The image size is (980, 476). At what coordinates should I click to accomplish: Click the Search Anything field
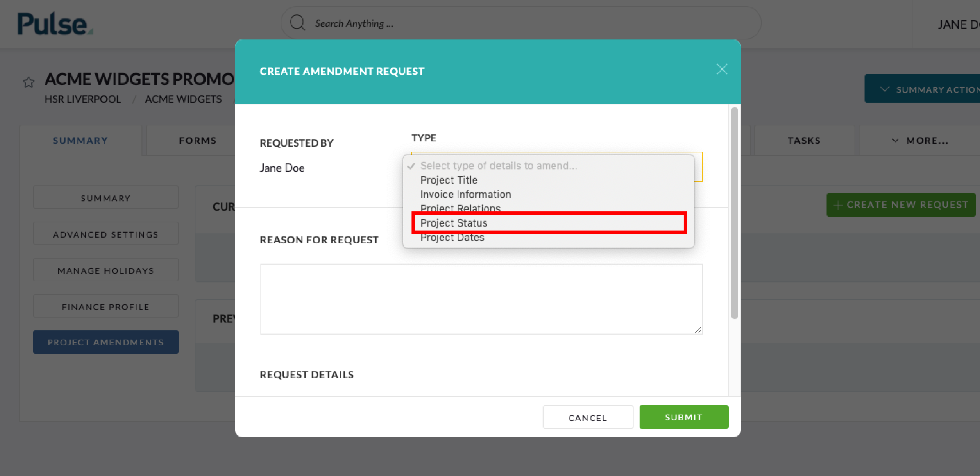521,23
